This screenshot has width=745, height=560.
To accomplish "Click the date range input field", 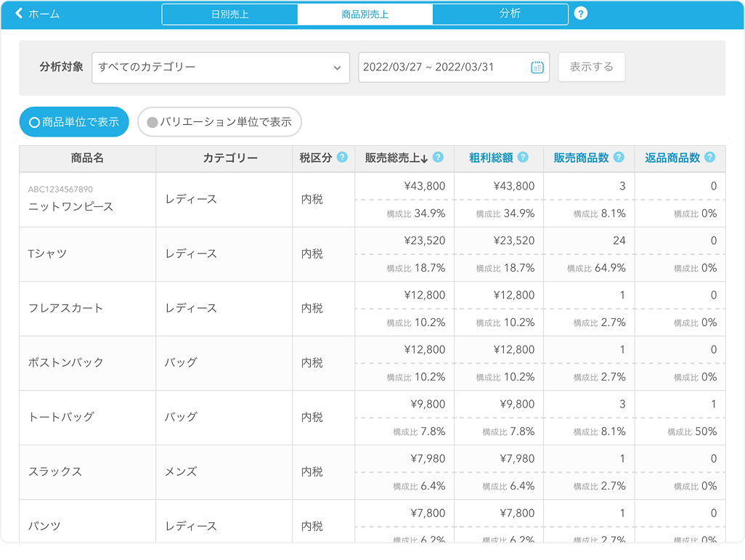I will [x=443, y=68].
